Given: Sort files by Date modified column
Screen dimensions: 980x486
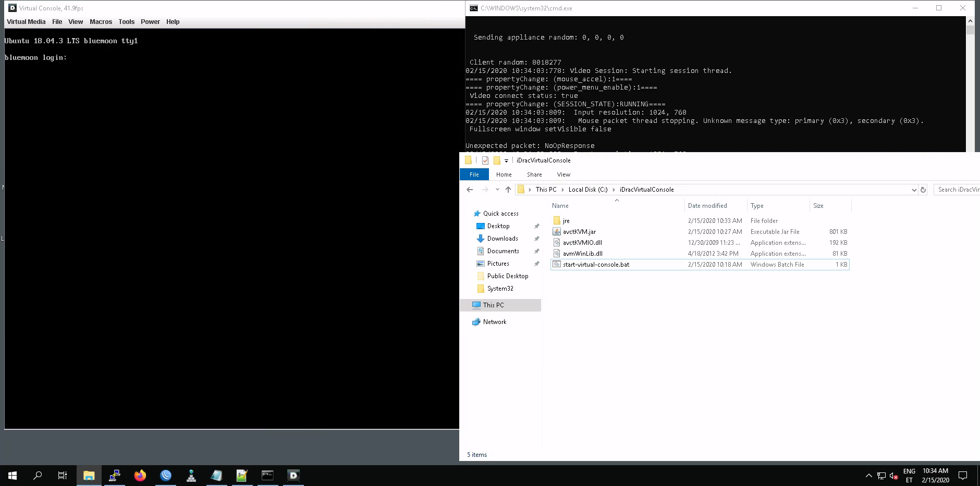Looking at the screenshot, I should (707, 206).
